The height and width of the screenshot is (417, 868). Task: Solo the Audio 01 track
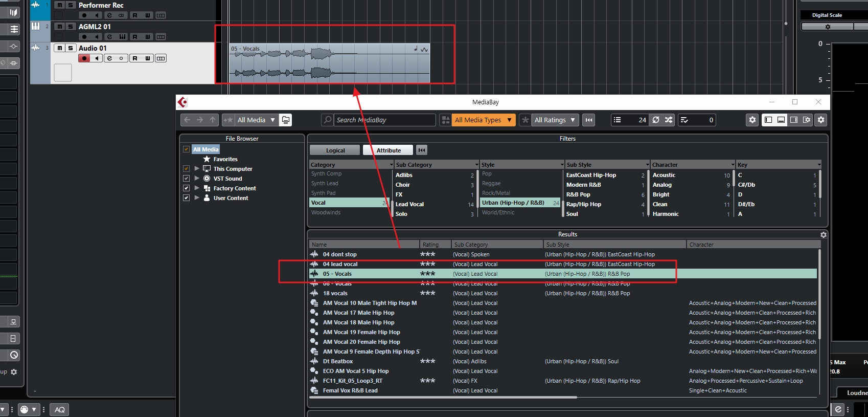pos(71,48)
